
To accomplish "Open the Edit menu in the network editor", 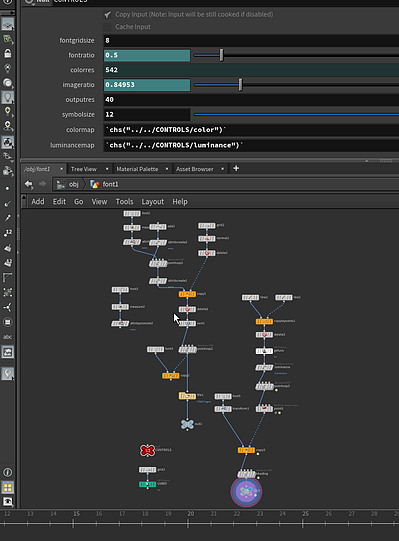I will [59, 201].
